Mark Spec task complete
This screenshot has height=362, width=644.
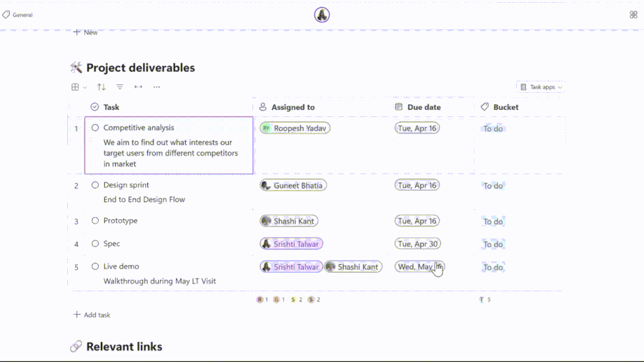(95, 243)
